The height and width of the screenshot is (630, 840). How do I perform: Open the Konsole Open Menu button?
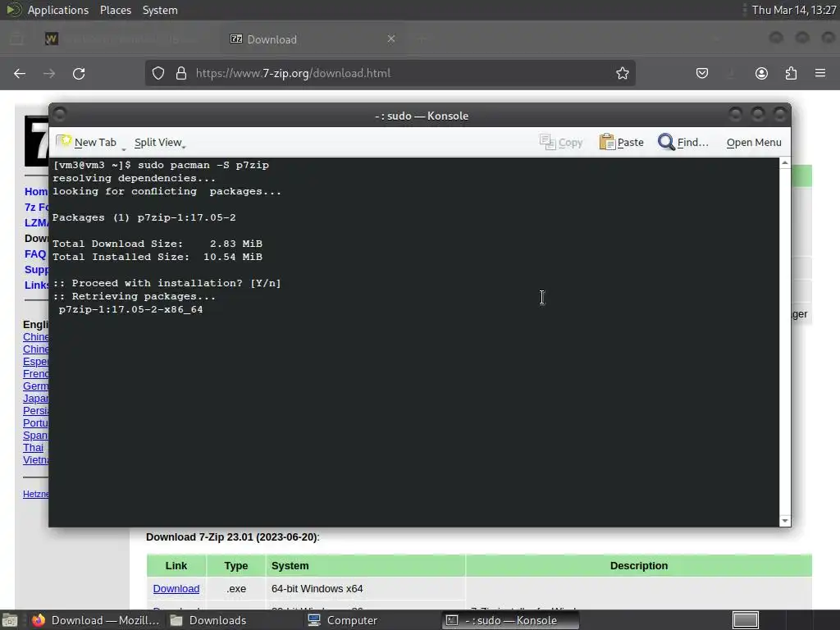(754, 143)
